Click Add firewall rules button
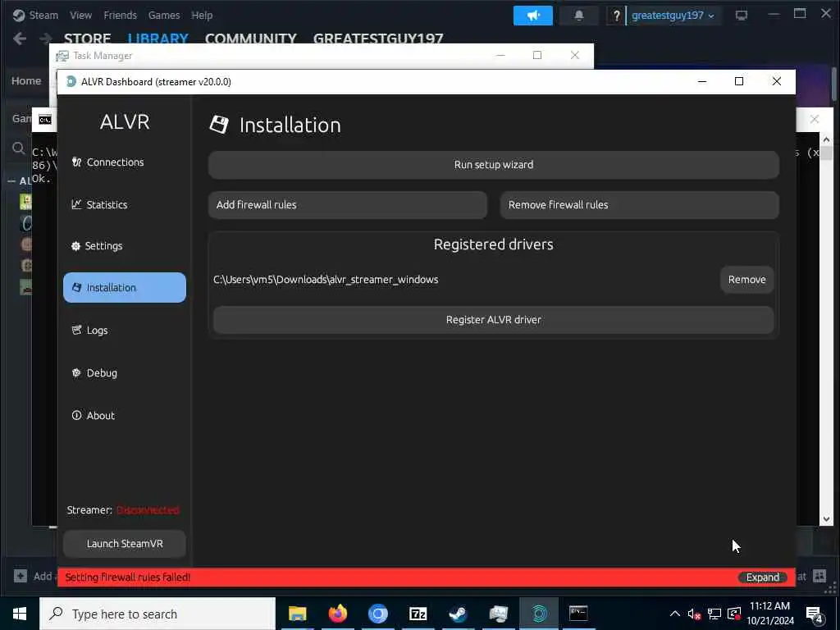The image size is (840, 630). 348,204
